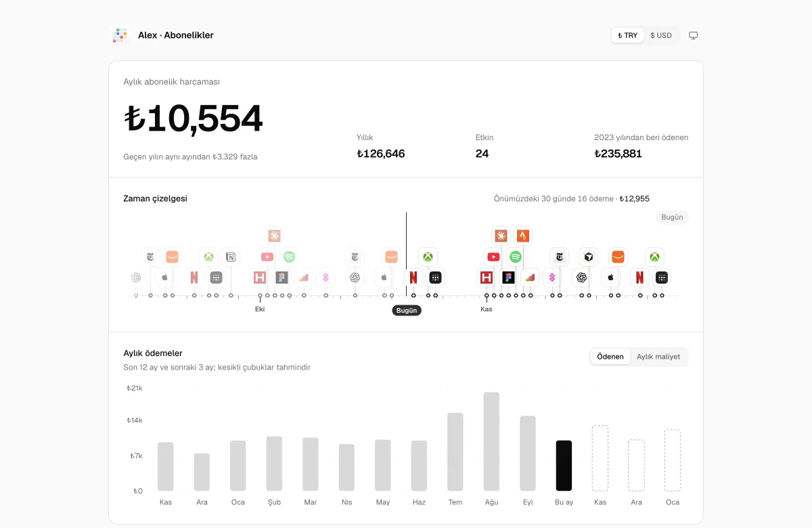Click the Notion icon on the timeline
The image size is (812, 528).
pyautogui.click(x=231, y=257)
